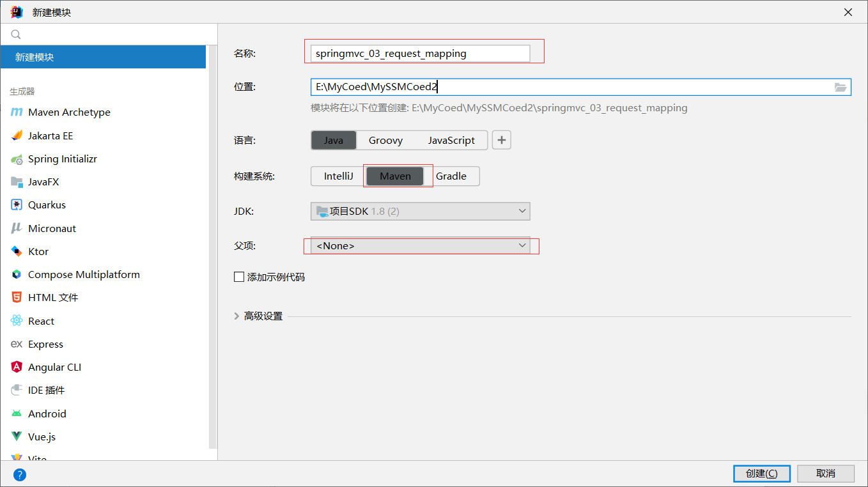Add another language with the plus button

[x=502, y=141]
